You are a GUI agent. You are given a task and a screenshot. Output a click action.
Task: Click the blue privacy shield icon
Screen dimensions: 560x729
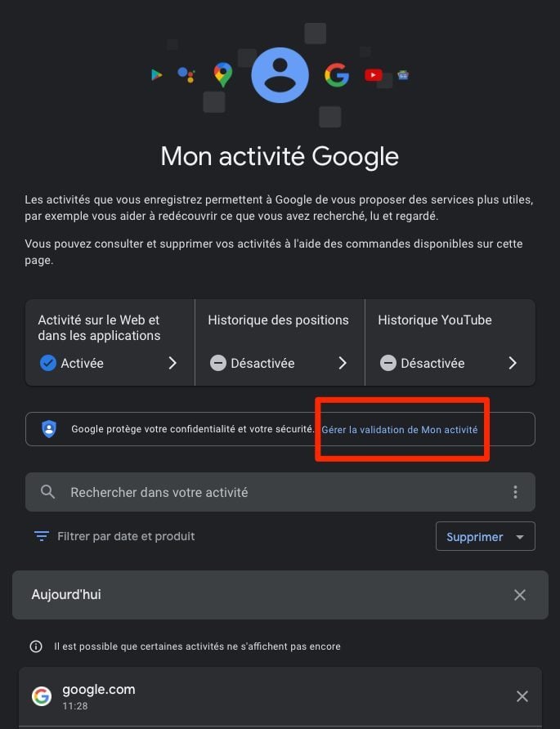click(x=49, y=429)
